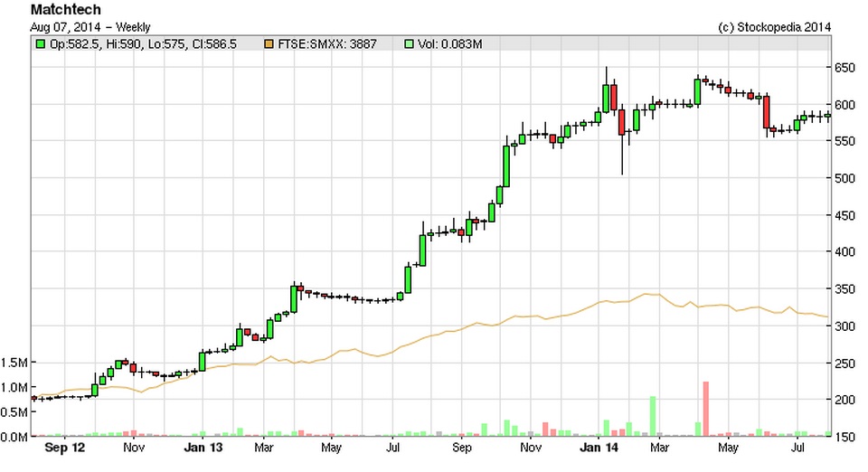Click the 200 price axis label
Image resolution: width=868 pixels, height=472 pixels.
coord(844,400)
